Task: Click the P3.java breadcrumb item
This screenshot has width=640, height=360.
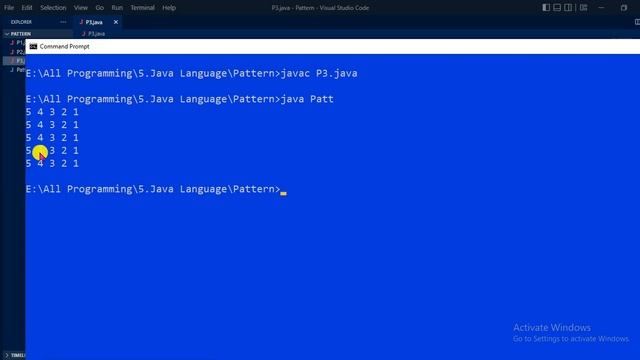Action: (94, 34)
